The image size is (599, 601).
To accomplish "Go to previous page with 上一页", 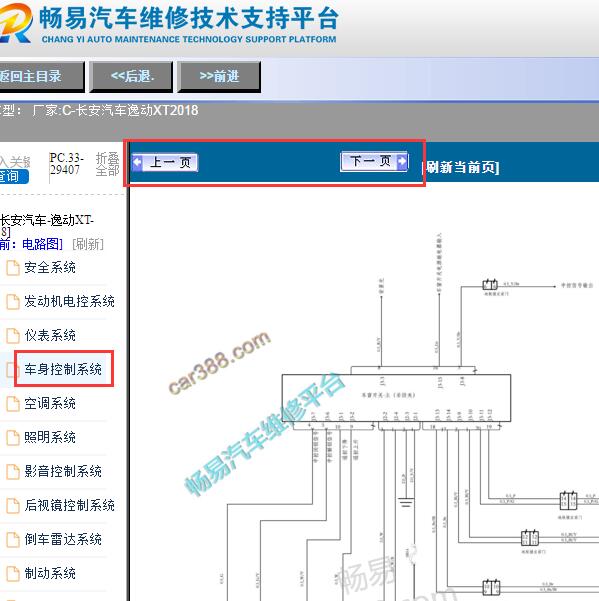I will (165, 162).
